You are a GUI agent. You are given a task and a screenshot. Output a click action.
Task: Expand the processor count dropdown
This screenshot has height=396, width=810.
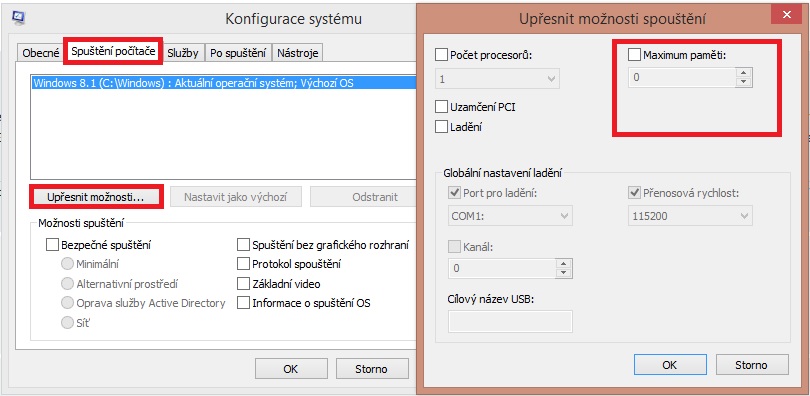(x=497, y=79)
